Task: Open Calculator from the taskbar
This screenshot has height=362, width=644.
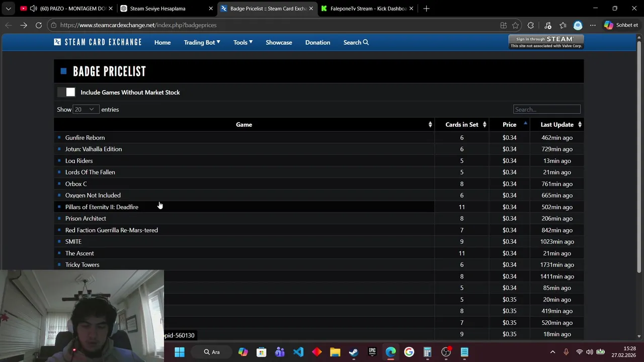Action: (x=428, y=352)
